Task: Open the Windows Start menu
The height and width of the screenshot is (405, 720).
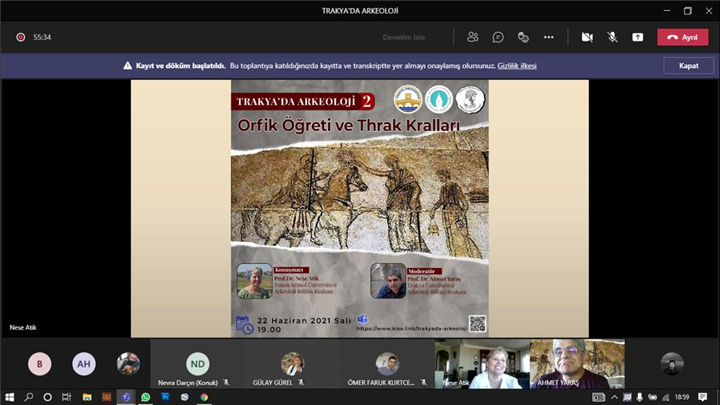Action: (9, 397)
